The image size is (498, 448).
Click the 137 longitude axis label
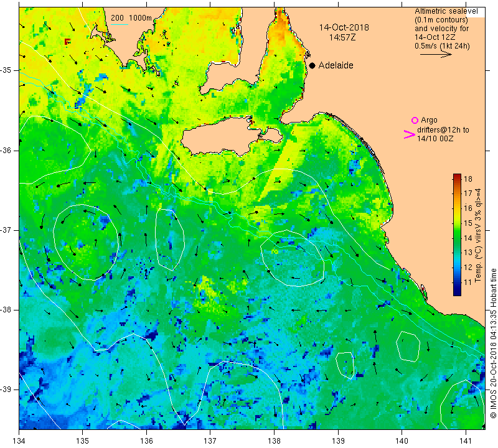[x=210, y=441]
